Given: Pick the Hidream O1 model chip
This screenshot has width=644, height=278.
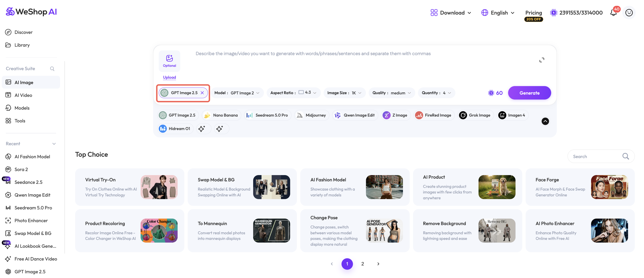Looking at the screenshot, I should point(175,129).
